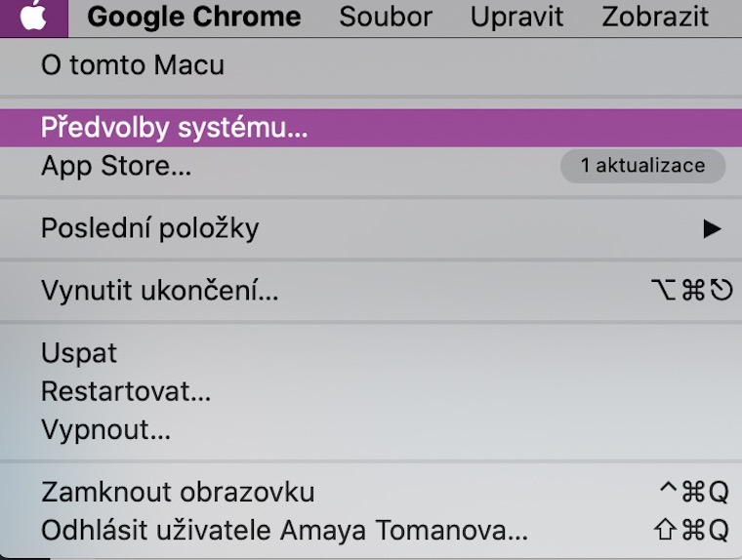Shut down using Vypnout
The width and height of the screenshot is (742, 560).
(x=105, y=429)
